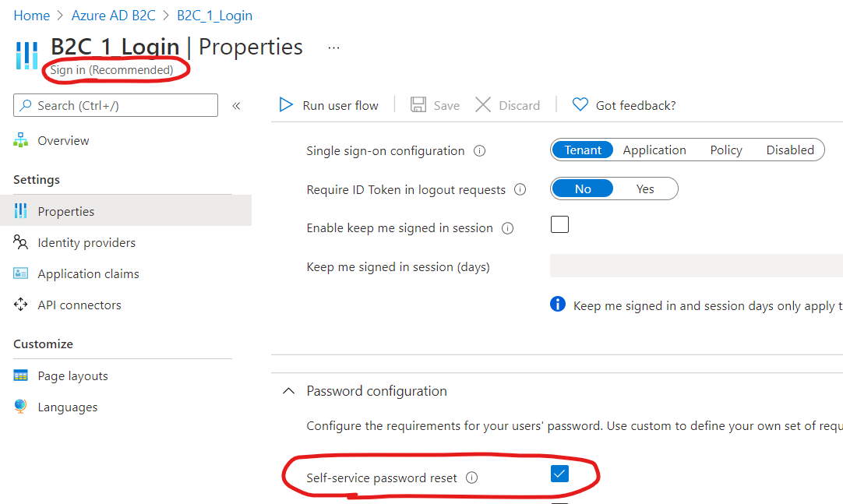843x504 pixels.
Task: Go to Page layouts settings
Action: point(72,375)
